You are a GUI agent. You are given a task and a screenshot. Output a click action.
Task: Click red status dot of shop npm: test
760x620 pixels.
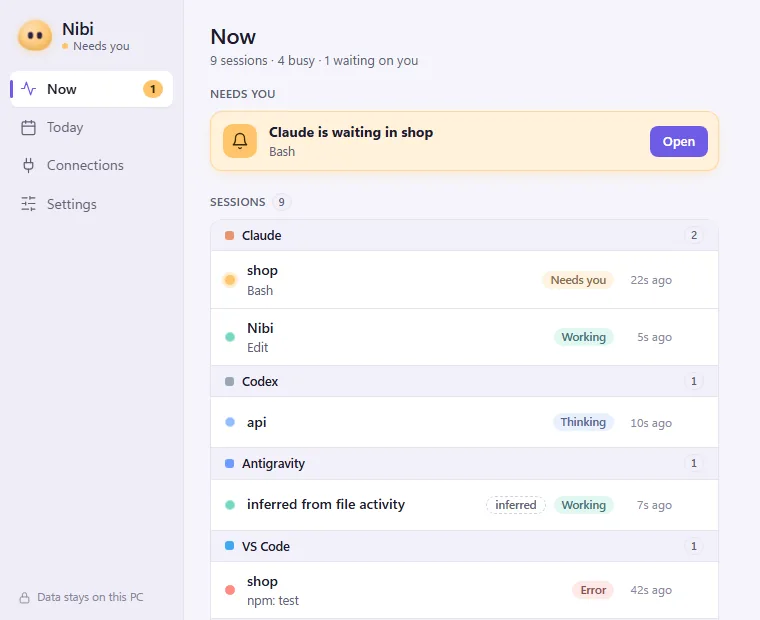click(x=230, y=590)
